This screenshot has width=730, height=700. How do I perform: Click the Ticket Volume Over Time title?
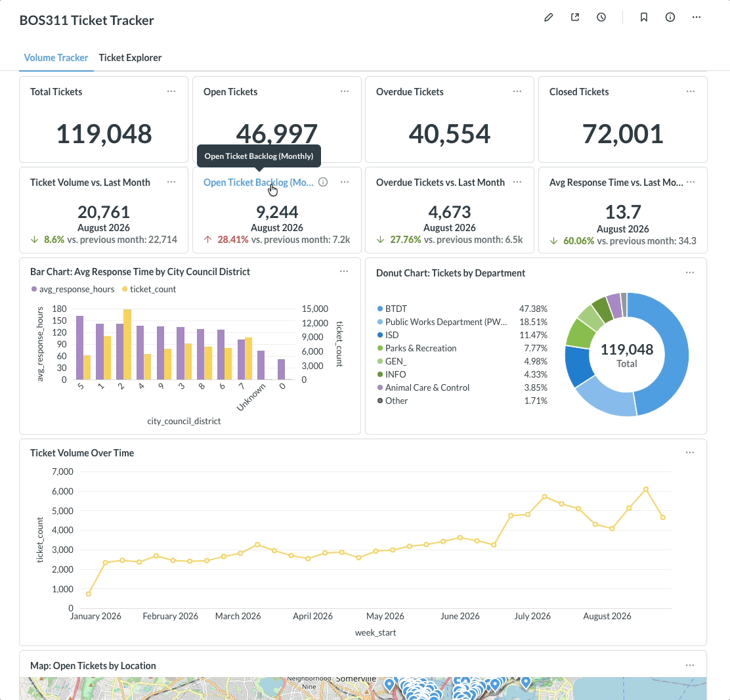[x=82, y=453]
